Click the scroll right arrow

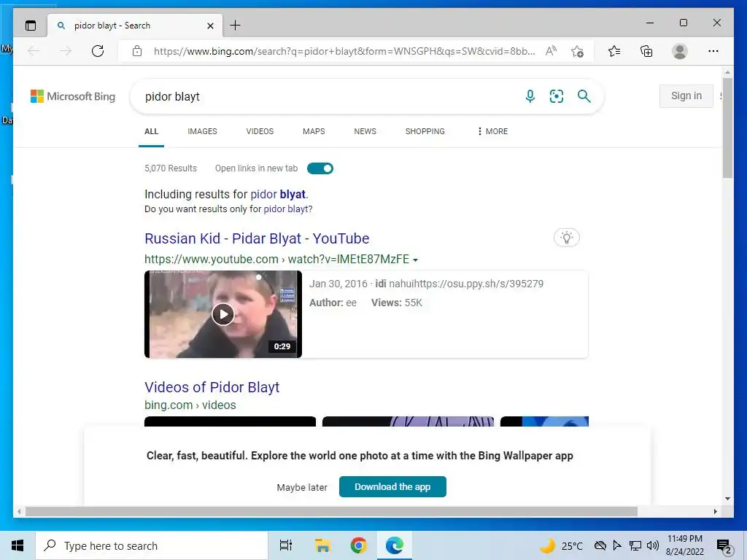click(715, 511)
